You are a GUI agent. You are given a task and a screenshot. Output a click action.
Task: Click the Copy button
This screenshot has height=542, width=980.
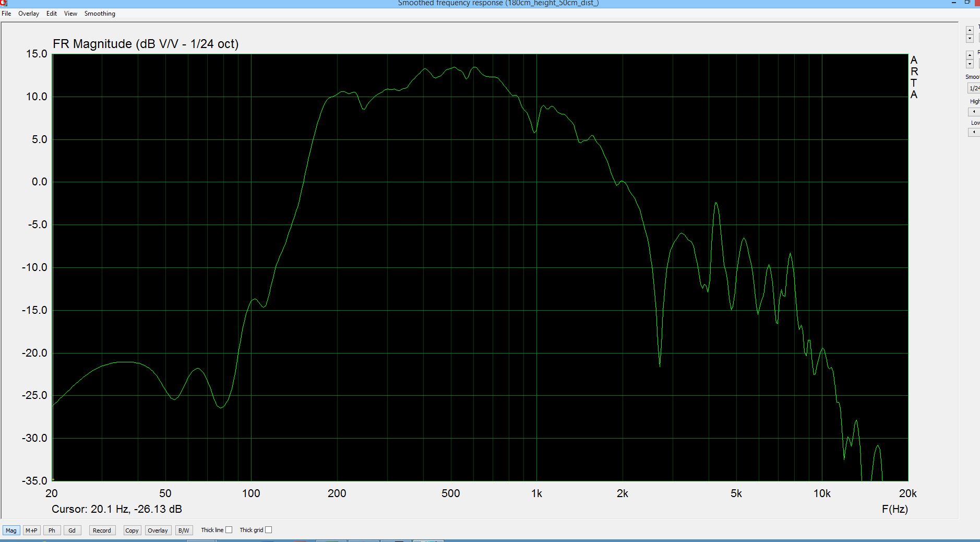tap(132, 530)
